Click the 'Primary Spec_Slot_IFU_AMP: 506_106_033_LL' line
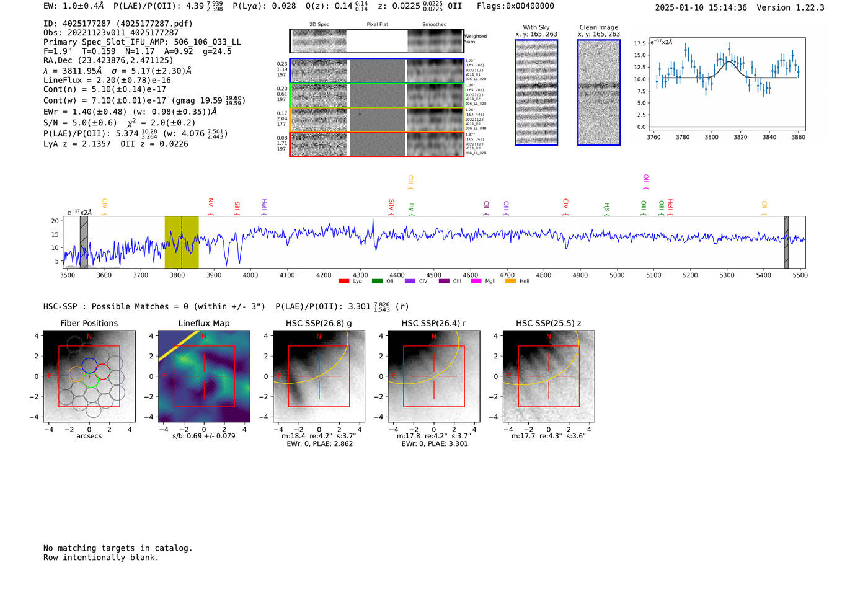 point(143,42)
